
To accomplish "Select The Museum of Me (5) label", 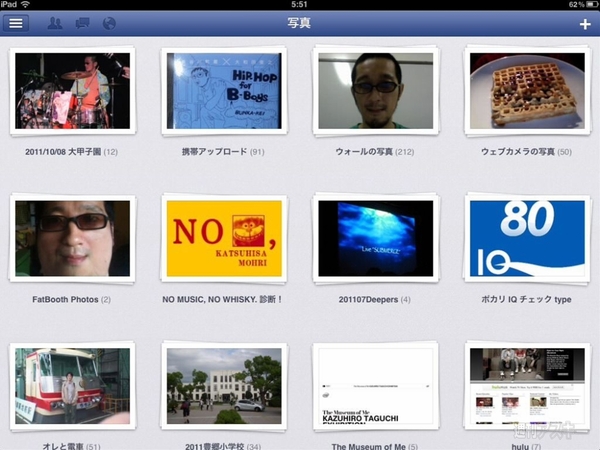I will [375, 446].
